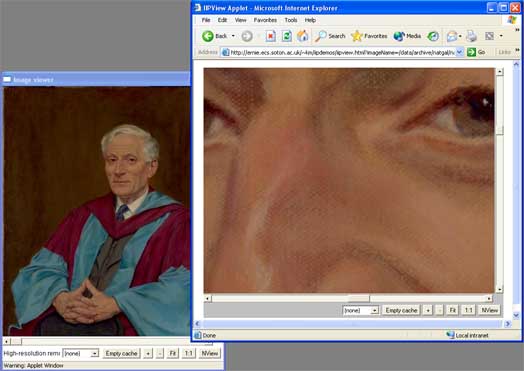Open the Edit menu
Image resolution: width=524 pixels, height=371 pixels.
tap(222, 20)
